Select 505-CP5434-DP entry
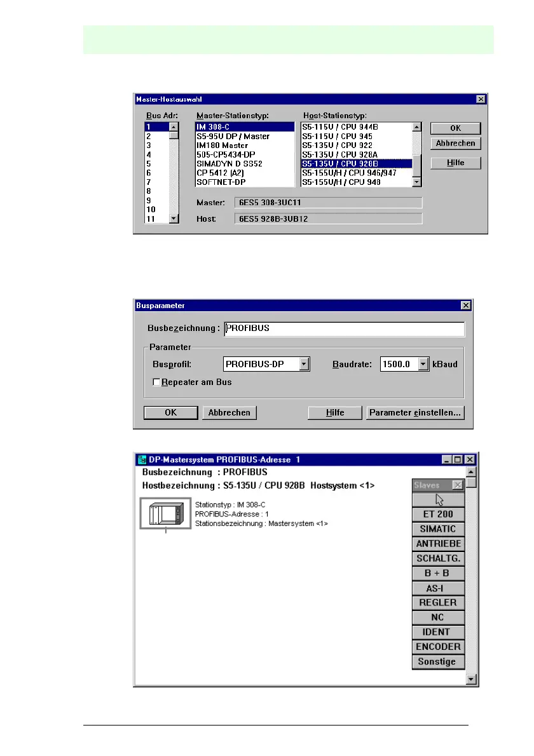The width and height of the screenshot is (534, 756). pos(245,155)
